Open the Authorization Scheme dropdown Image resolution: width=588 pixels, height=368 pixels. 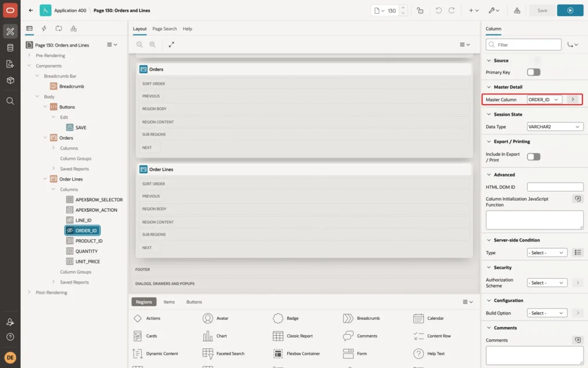(547, 283)
